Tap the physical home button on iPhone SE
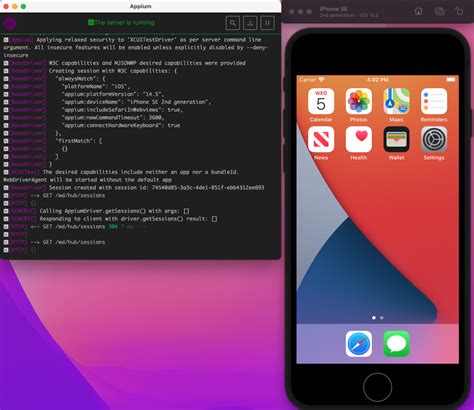This screenshot has height=410, width=474. [x=377, y=387]
